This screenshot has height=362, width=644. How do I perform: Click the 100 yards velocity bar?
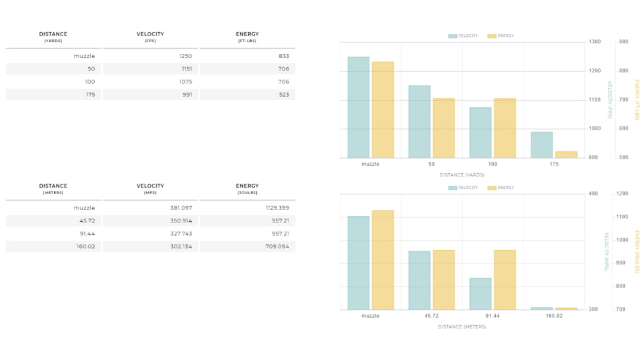(x=481, y=132)
